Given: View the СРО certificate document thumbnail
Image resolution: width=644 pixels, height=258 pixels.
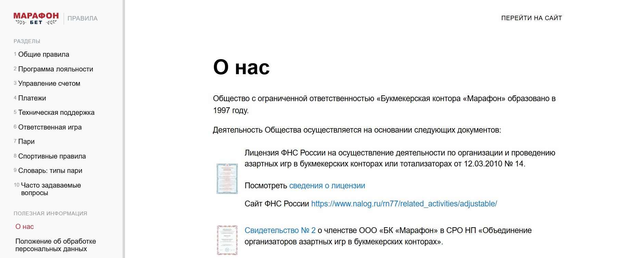Looking at the screenshot, I should coord(227,240).
